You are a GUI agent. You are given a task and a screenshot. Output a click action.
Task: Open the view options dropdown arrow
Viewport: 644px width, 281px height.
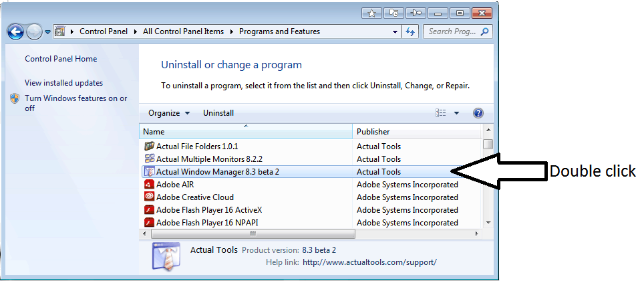456,113
